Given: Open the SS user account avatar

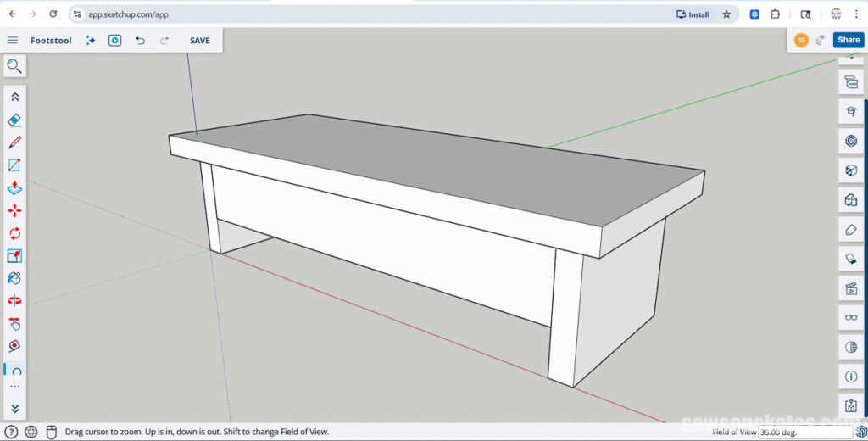Looking at the screenshot, I should 801,40.
